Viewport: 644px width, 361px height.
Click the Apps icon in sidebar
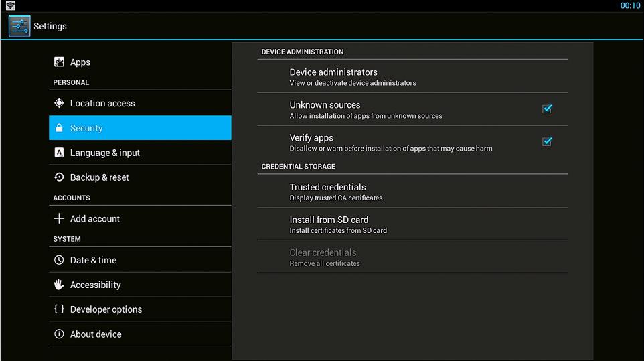point(59,62)
